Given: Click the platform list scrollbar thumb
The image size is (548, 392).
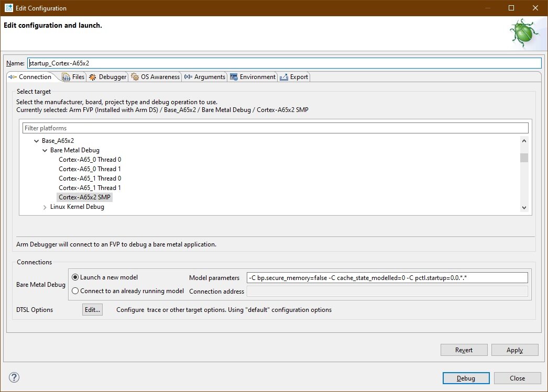Looking at the screenshot, I should pyautogui.click(x=524, y=158).
